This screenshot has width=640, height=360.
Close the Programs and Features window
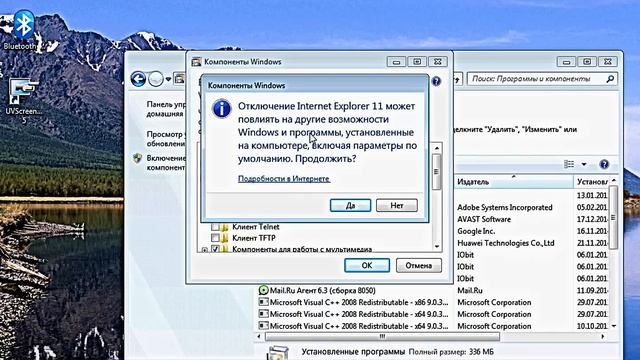click(x=607, y=62)
